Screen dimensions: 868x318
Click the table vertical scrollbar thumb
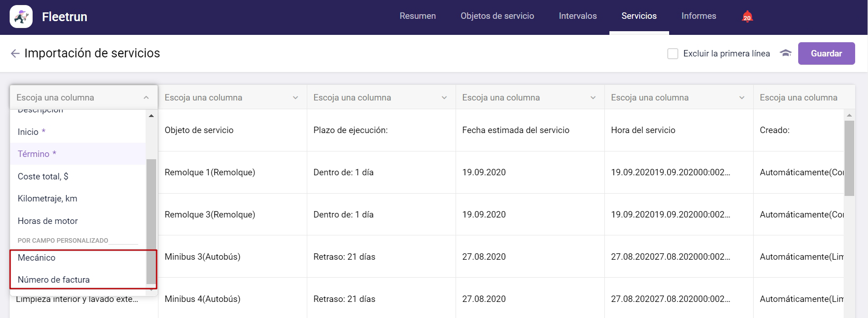pyautogui.click(x=849, y=158)
